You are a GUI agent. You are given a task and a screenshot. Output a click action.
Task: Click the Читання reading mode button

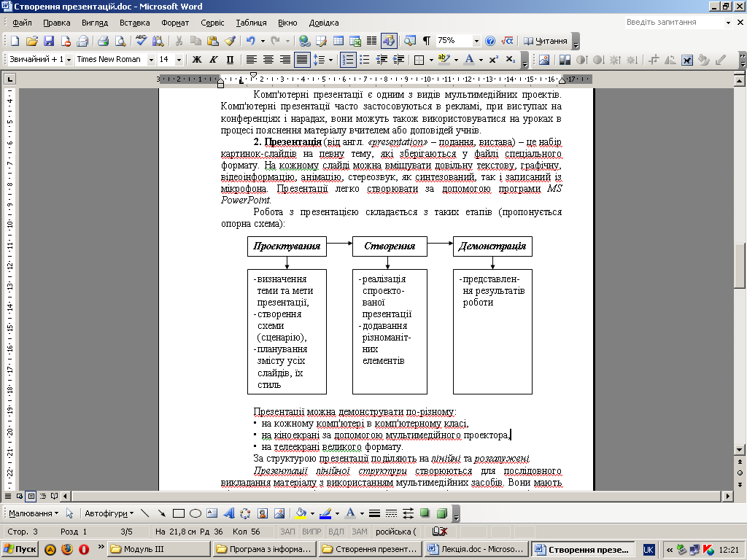[546, 41]
